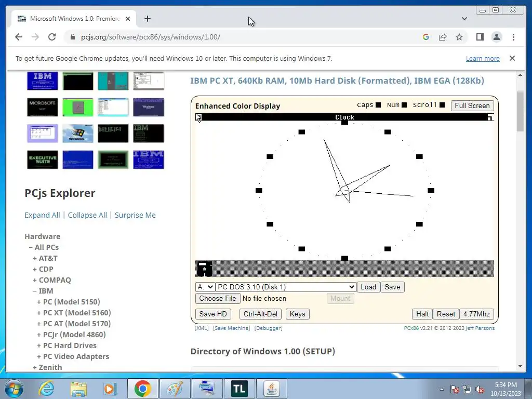
Task: Dismiss the Chrome update notification bar
Action: tap(512, 58)
